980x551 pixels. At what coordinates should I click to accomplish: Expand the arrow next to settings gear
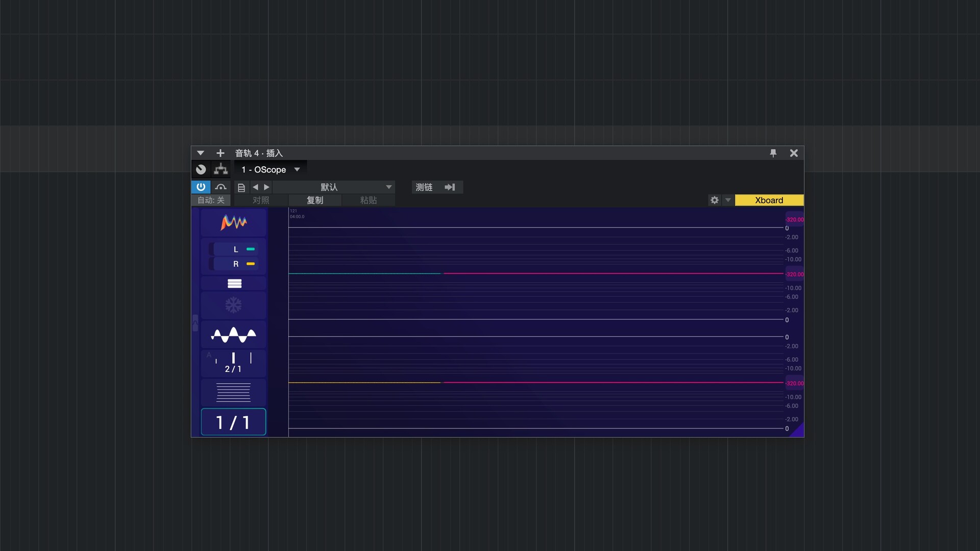point(728,200)
